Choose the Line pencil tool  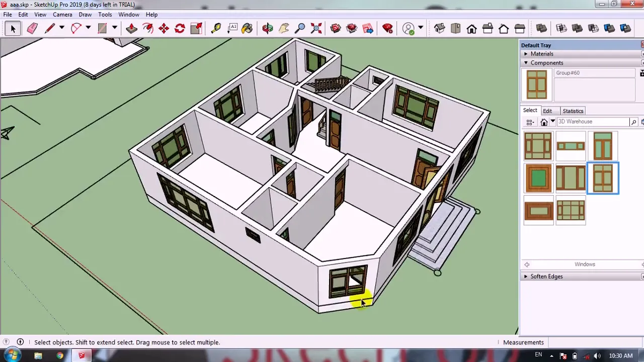(49, 29)
